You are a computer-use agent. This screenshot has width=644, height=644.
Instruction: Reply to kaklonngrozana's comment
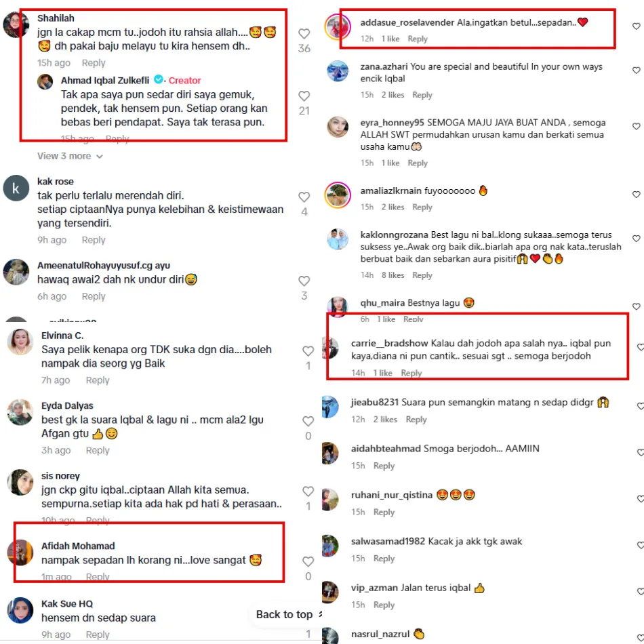click(x=422, y=275)
